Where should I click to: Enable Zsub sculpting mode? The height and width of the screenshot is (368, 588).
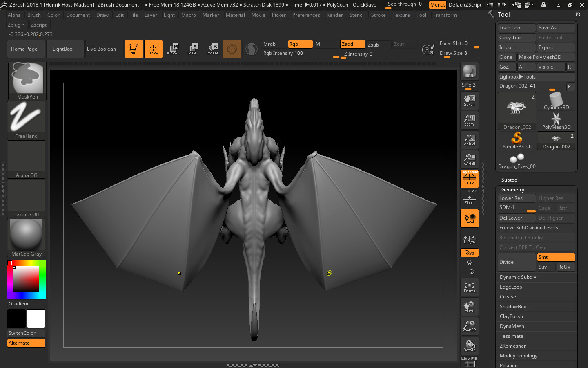(376, 45)
